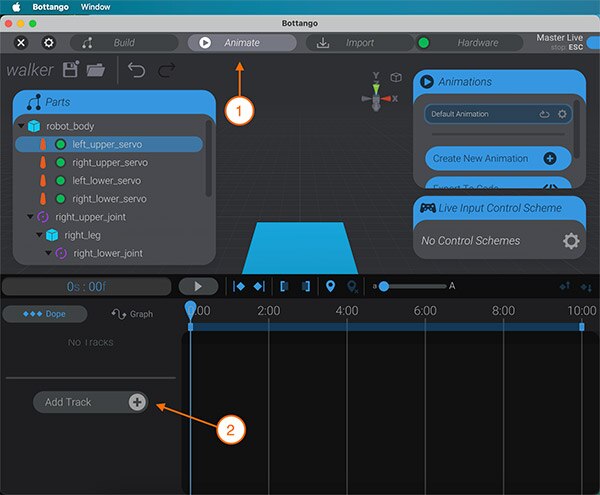The height and width of the screenshot is (495, 600).
Task: Click the Add Track button
Action: 91,402
